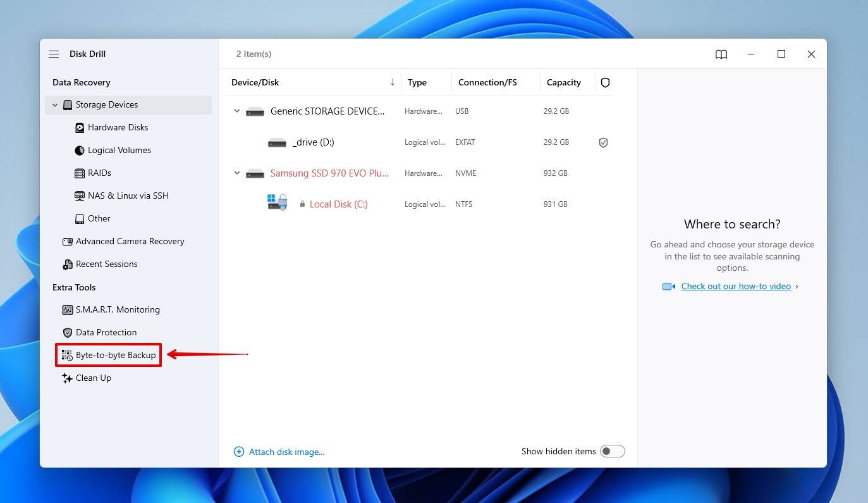Click the Attach disk image link

(286, 452)
